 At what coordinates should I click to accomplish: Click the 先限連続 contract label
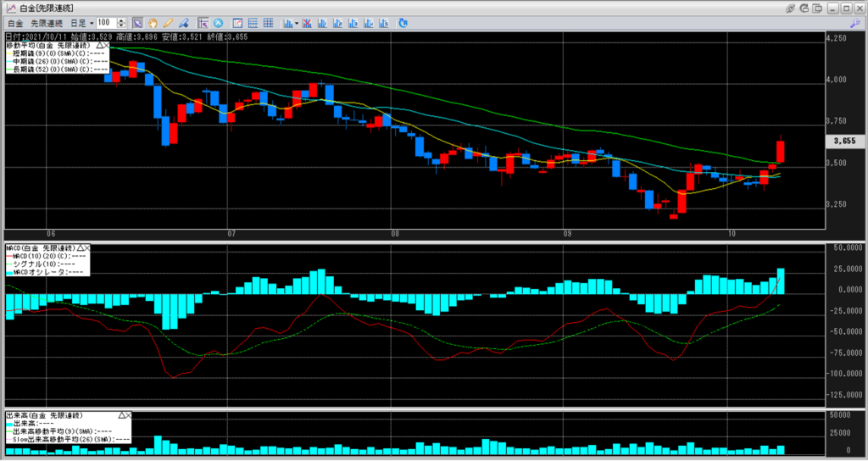tap(46, 22)
